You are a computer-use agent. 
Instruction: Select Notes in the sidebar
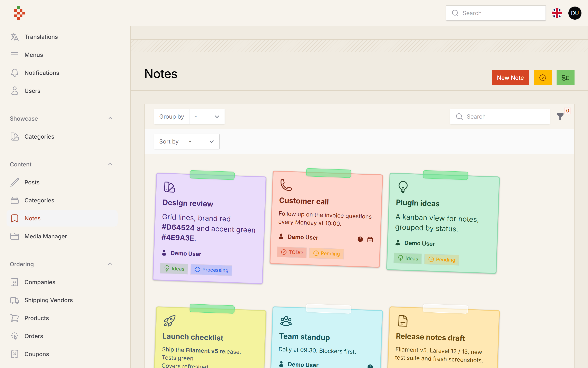62,218
